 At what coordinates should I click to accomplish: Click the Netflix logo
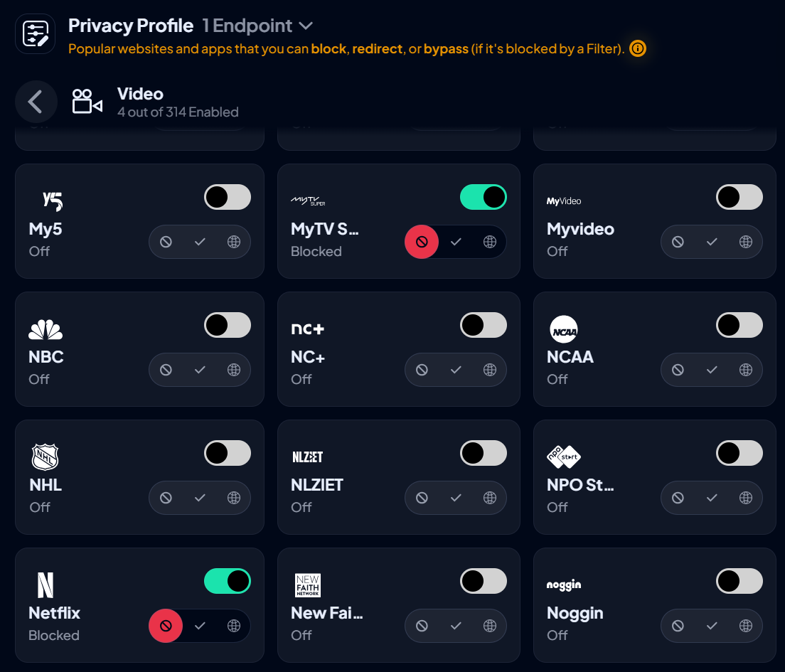pos(46,585)
